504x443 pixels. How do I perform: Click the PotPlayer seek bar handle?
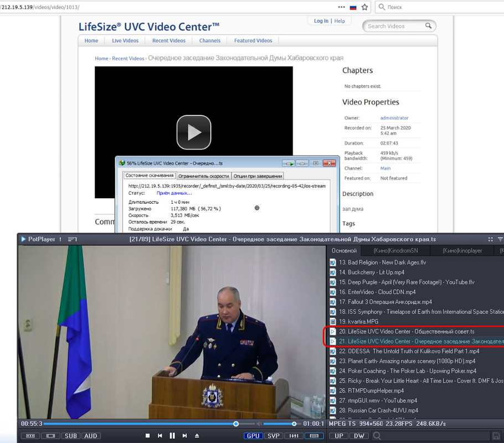click(x=236, y=424)
